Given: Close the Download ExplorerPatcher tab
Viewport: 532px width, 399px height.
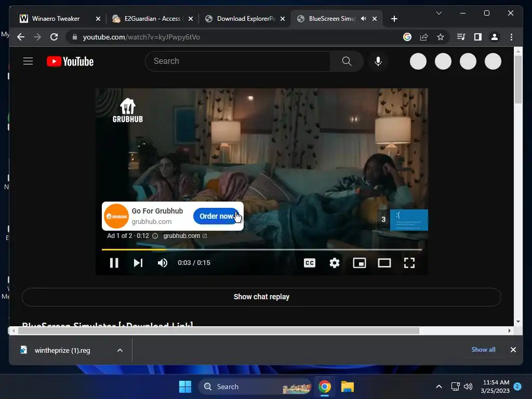Looking at the screenshot, I should pos(283,19).
